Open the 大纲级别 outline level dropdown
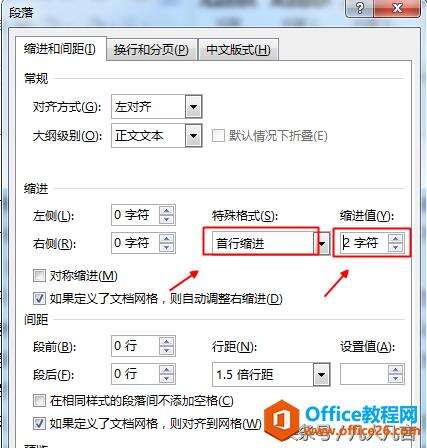This screenshot has width=427, height=448. tap(193, 135)
